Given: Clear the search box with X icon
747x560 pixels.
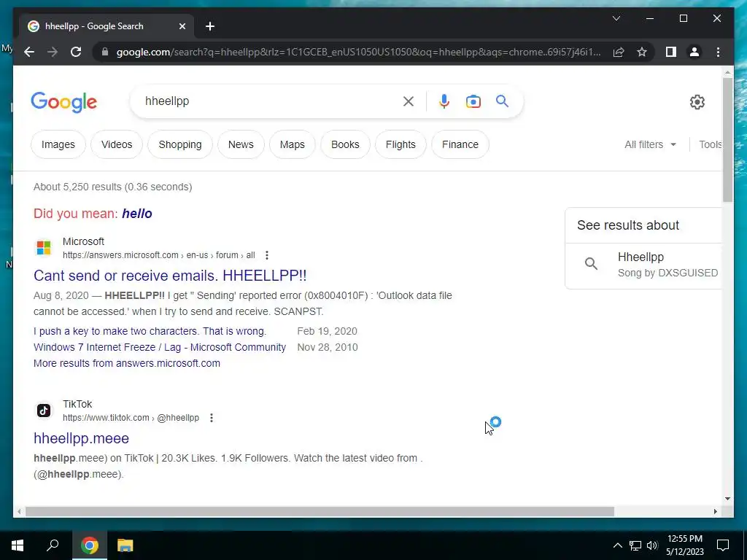Looking at the screenshot, I should point(409,101).
